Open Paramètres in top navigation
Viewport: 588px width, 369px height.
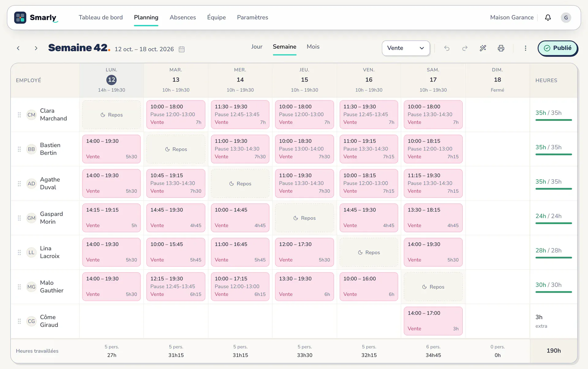(x=253, y=17)
